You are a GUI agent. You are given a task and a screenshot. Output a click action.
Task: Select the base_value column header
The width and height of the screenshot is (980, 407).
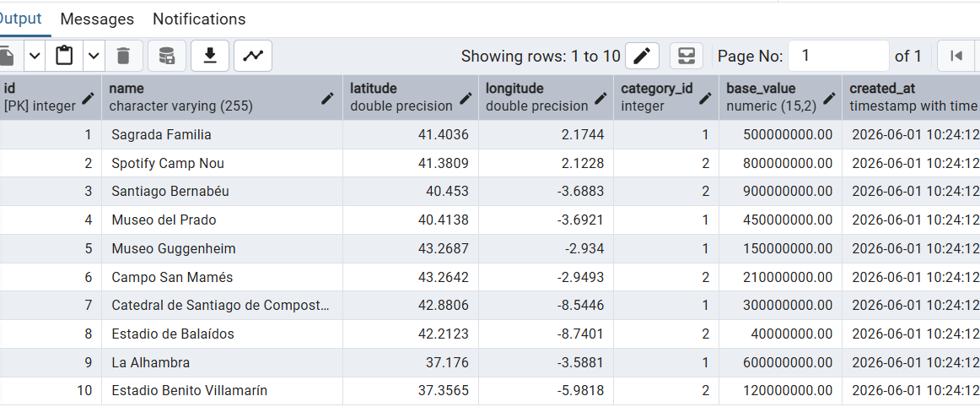[x=780, y=97]
